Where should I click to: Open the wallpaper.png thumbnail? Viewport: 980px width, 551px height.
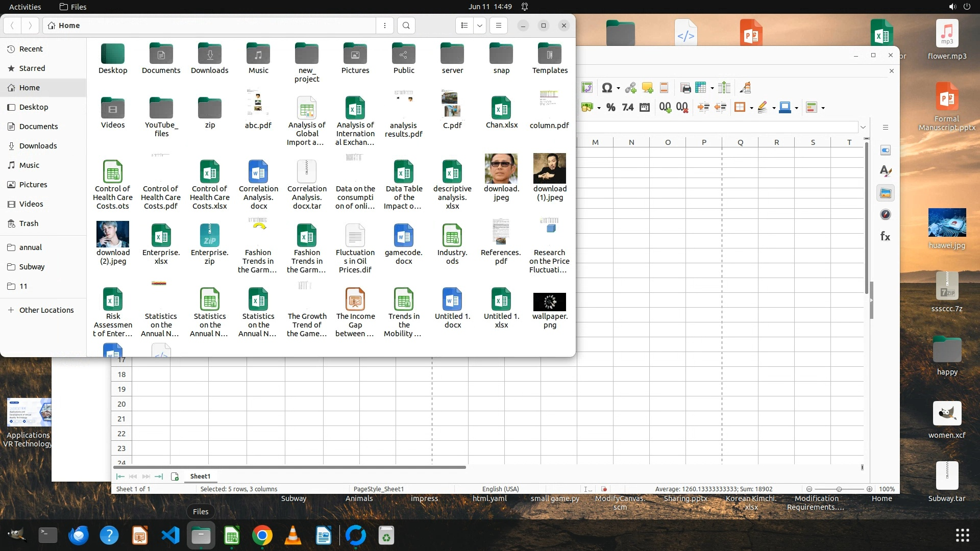549,302
